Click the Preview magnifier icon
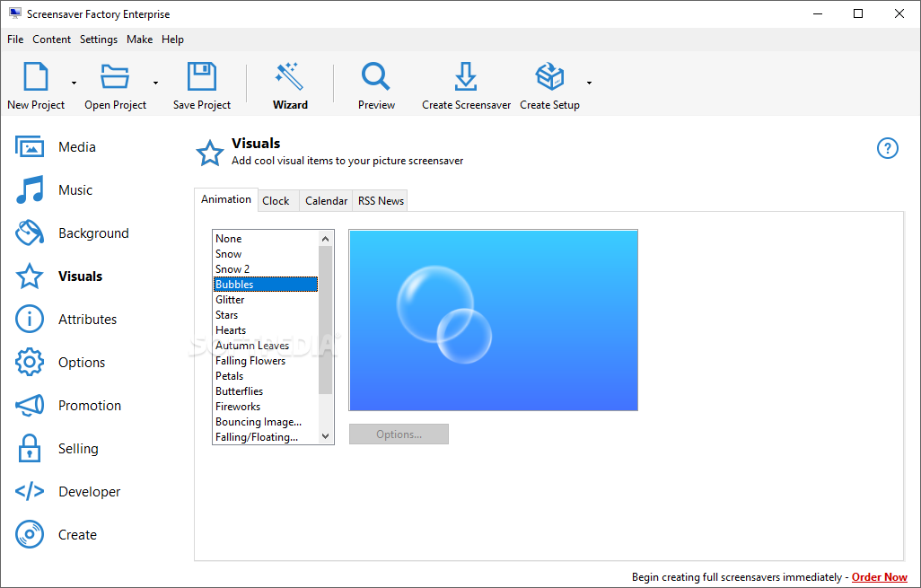Viewport: 921px width, 588px height. click(x=376, y=76)
